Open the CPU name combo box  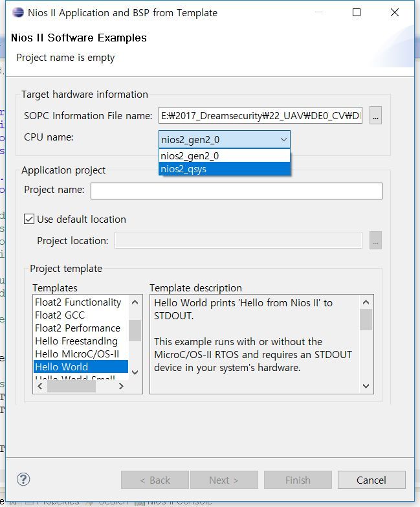point(224,139)
